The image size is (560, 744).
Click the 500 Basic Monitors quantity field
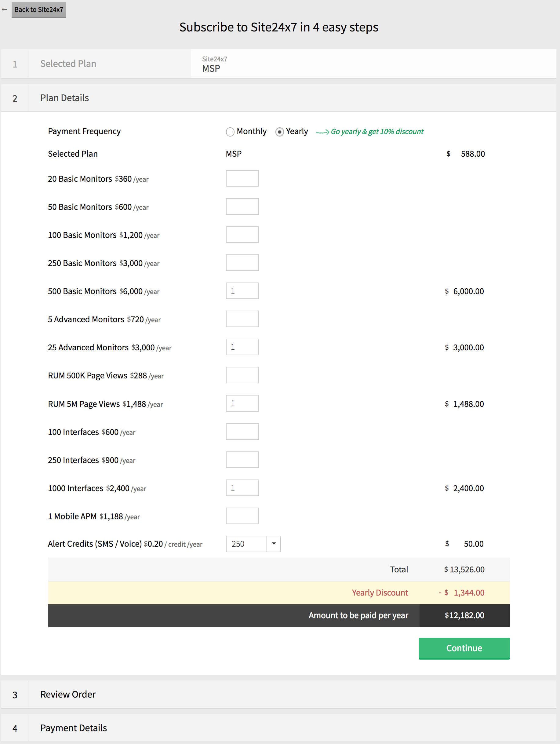tap(242, 290)
